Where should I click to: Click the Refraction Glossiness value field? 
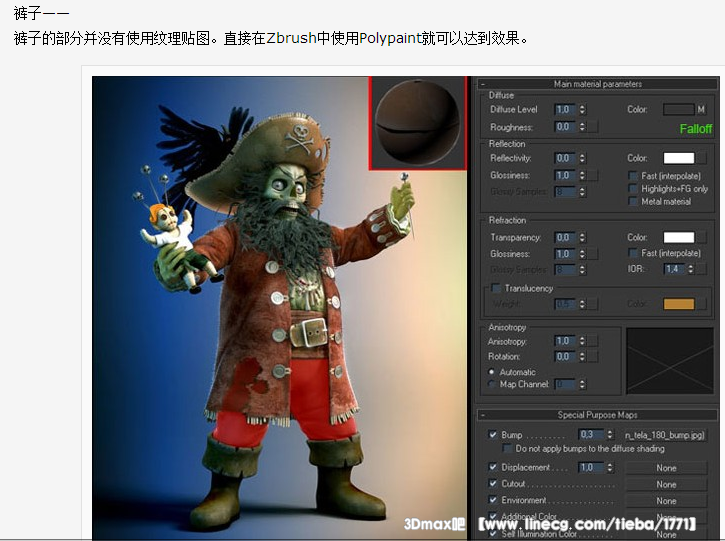(565, 254)
